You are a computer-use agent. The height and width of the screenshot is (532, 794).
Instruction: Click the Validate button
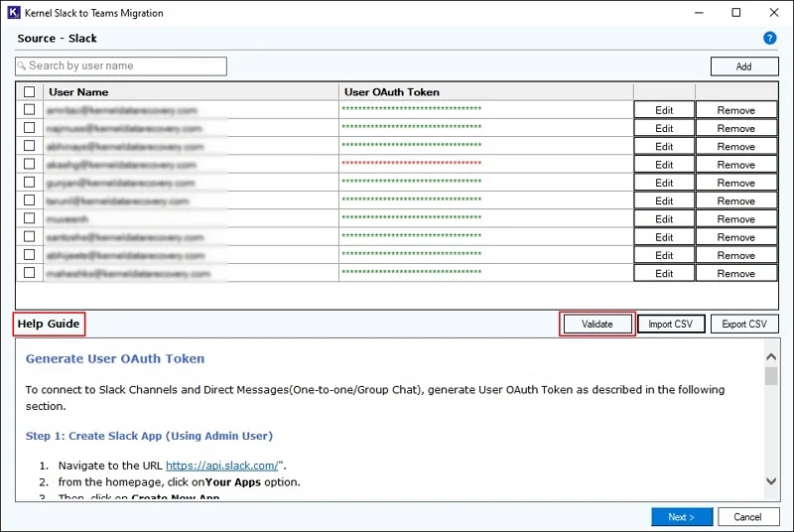click(597, 324)
